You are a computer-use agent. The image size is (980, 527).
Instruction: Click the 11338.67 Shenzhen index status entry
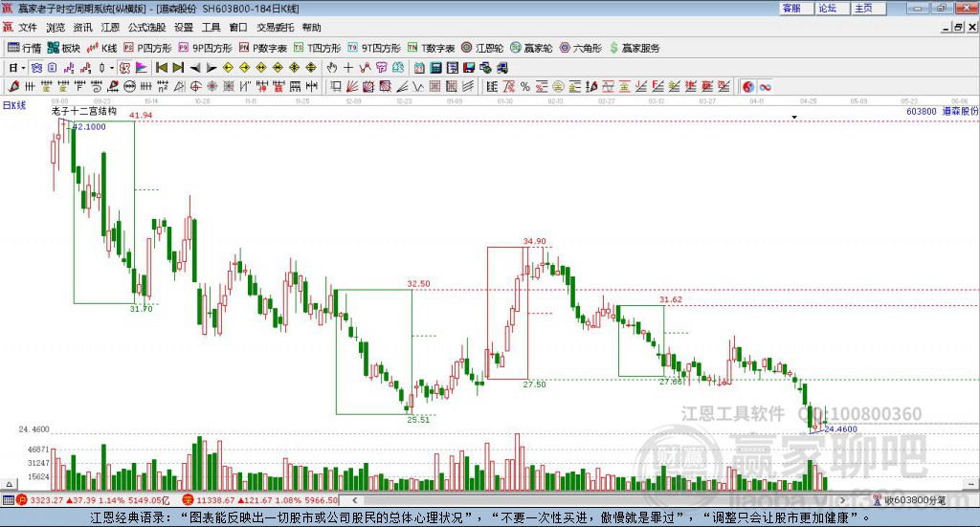[258, 500]
